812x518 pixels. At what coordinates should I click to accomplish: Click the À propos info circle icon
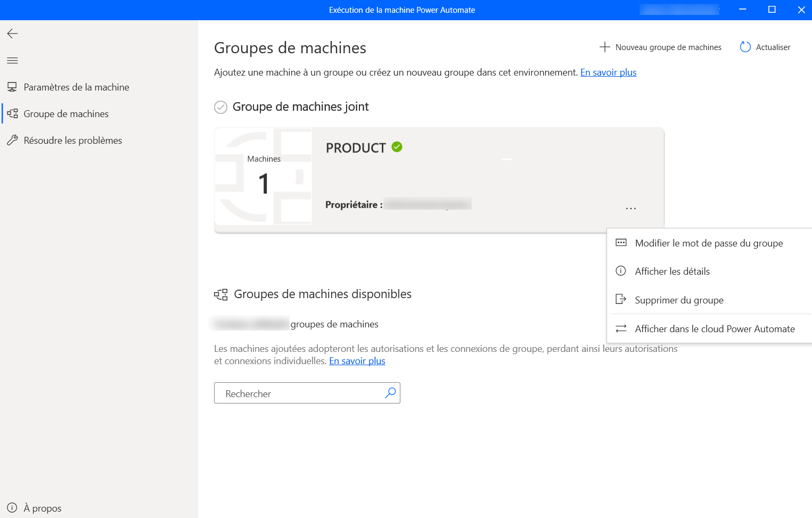point(12,508)
